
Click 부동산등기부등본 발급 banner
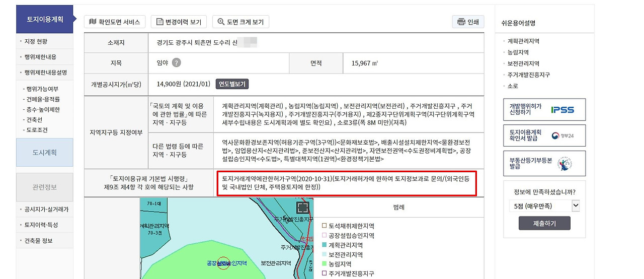point(544,163)
